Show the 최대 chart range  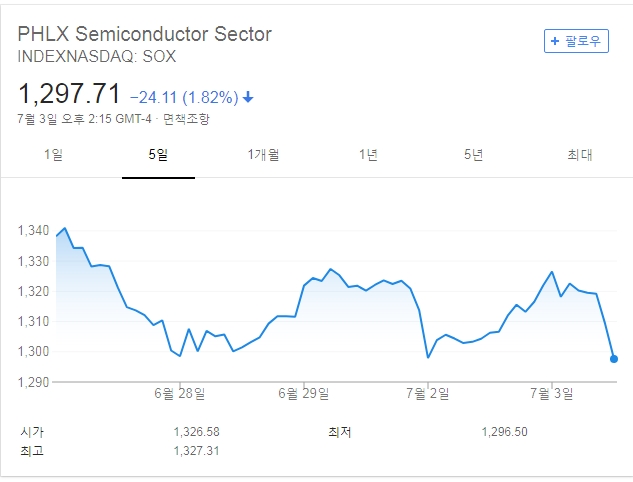[579, 154]
